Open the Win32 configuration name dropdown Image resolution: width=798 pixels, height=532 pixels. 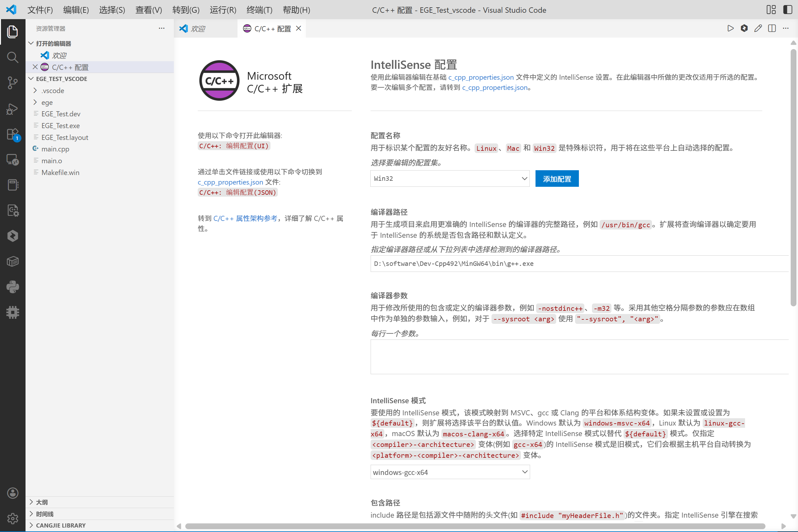tap(450, 179)
